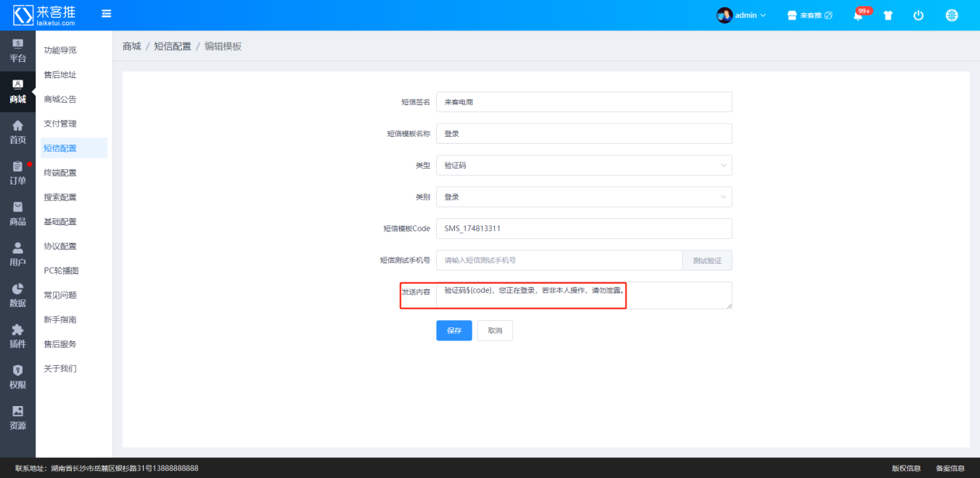This screenshot has width=980, height=478.
Task: Click the power logout icon
Action: click(919, 15)
